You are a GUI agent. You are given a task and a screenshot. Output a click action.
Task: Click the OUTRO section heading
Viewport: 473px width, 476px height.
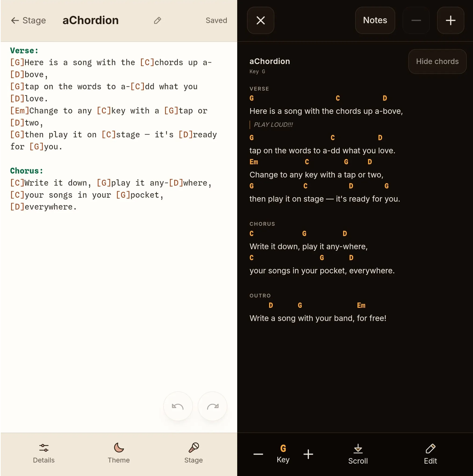click(260, 296)
